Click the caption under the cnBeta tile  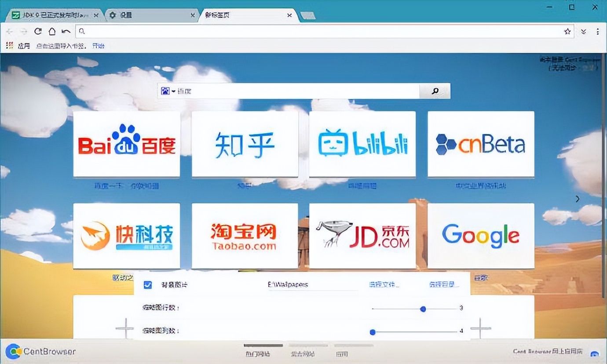point(481,186)
